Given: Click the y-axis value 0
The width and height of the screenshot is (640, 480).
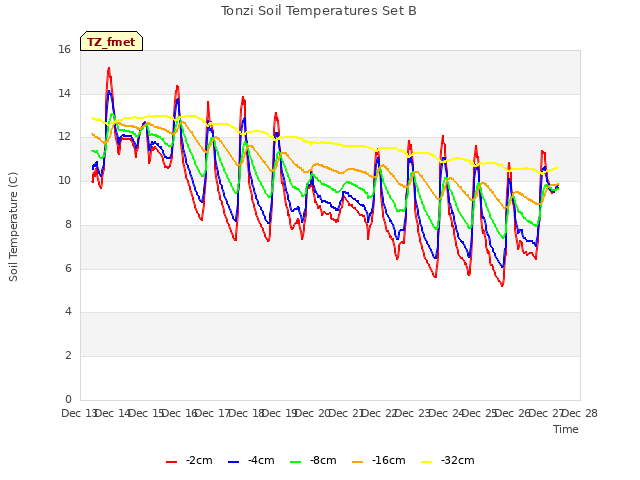Looking at the screenshot, I should [x=68, y=399].
